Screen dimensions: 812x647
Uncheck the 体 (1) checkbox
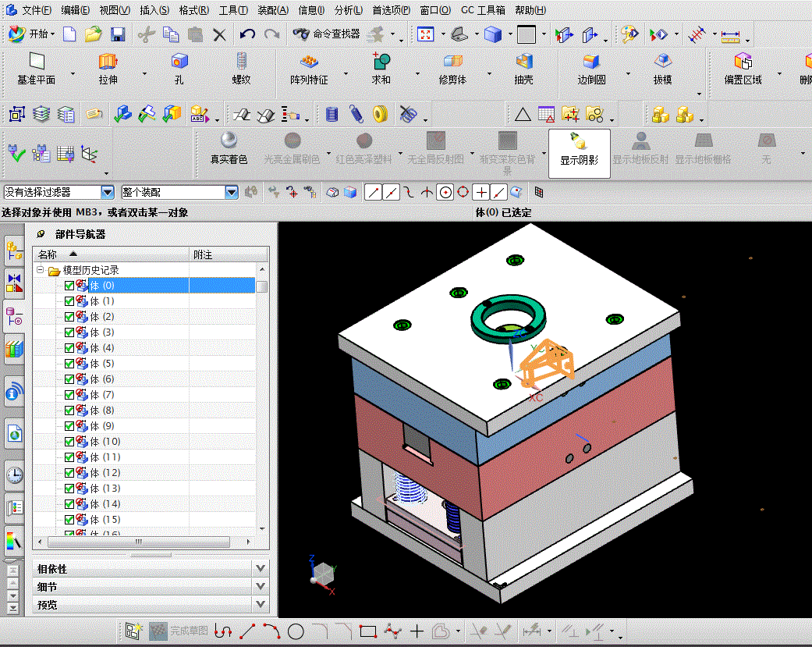click(x=69, y=301)
